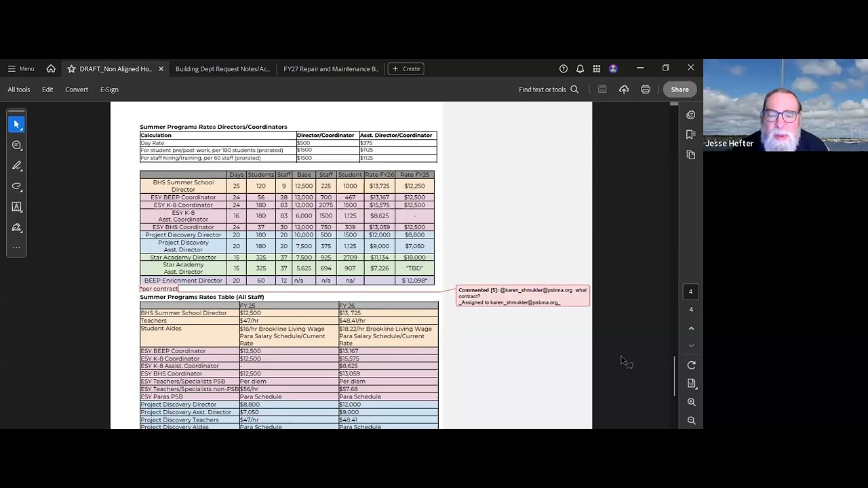Click the search magnifier icon
868x488 pixels.
(574, 89)
